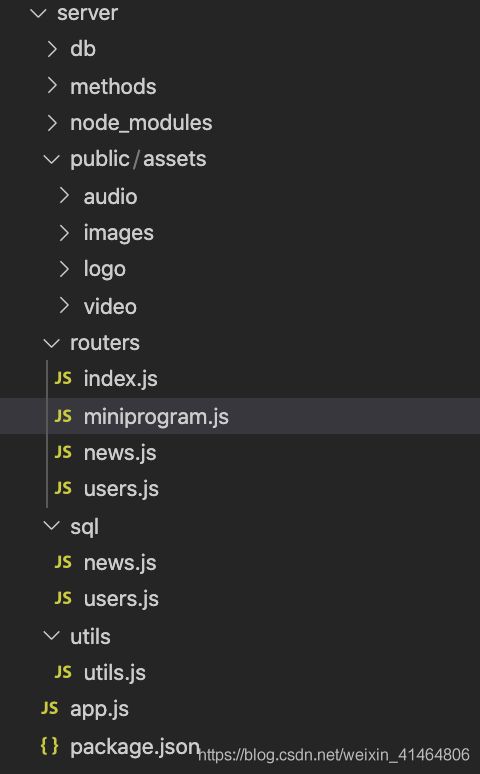The height and width of the screenshot is (774, 480).
Task: Collapse the public/assets folder chevron
Action: coord(51,159)
